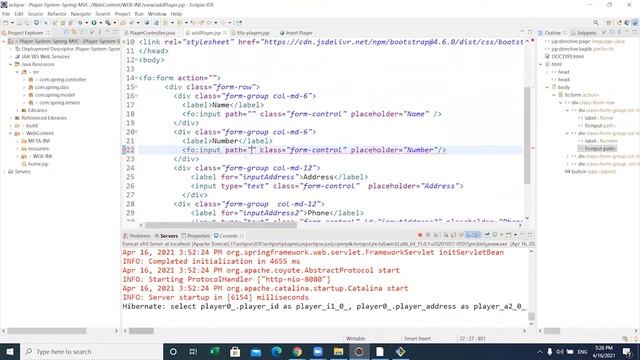Open Excel from the taskbar

pyautogui.click(x=214, y=351)
